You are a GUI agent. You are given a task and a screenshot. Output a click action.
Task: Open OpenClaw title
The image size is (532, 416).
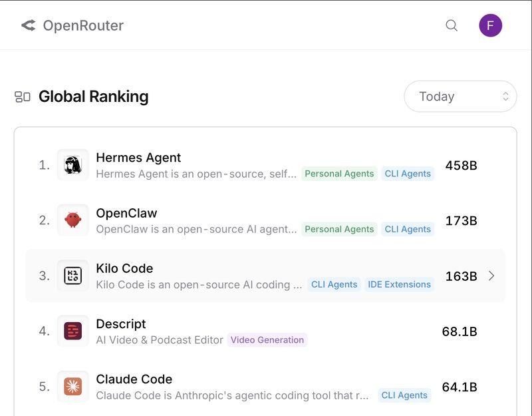pos(126,213)
